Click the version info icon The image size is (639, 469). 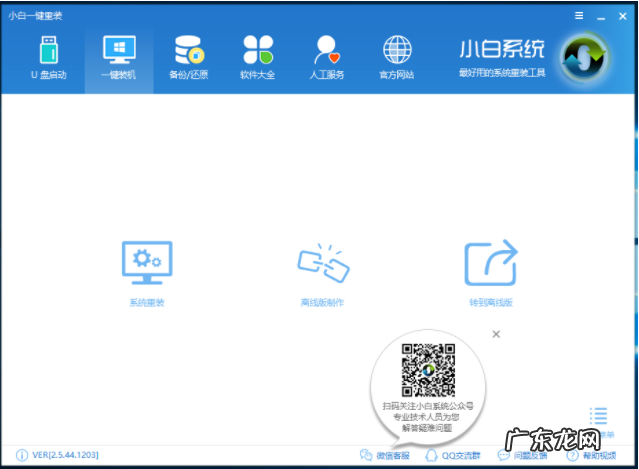pyautogui.click(x=22, y=455)
